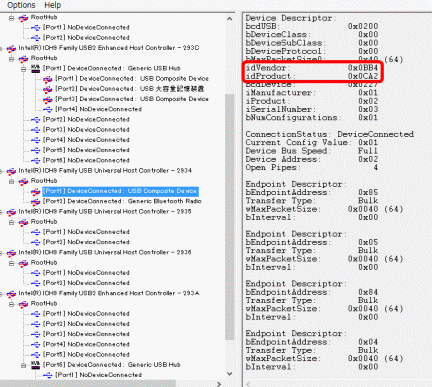This screenshot has width=432, height=387.
Task: Click the descriptor pane horizontal scroll-left arrow
Action: click(249, 384)
